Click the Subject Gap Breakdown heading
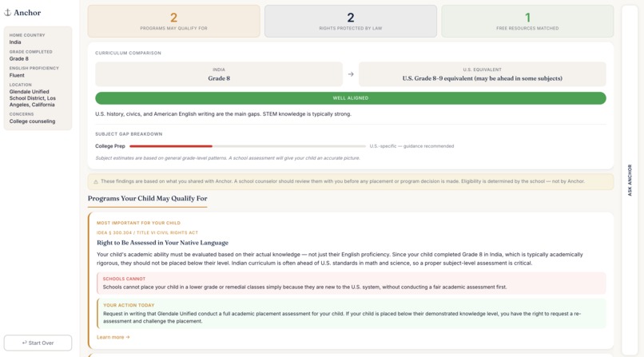The height and width of the screenshot is (357, 644). tap(129, 134)
